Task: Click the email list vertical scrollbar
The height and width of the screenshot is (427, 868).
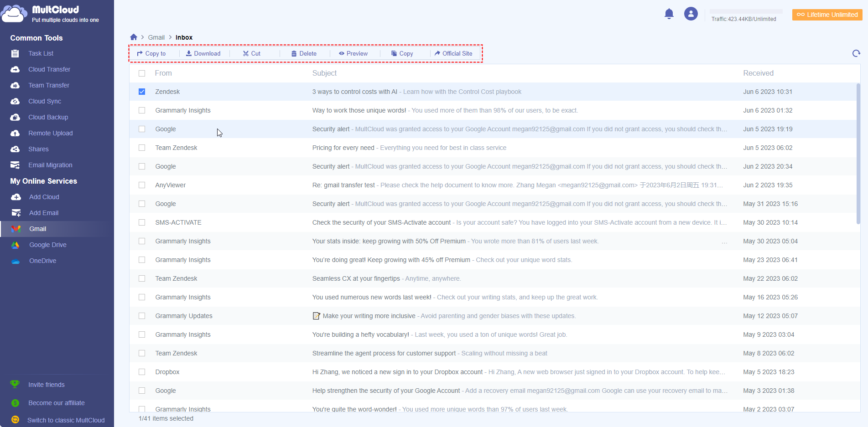Action: [858, 153]
